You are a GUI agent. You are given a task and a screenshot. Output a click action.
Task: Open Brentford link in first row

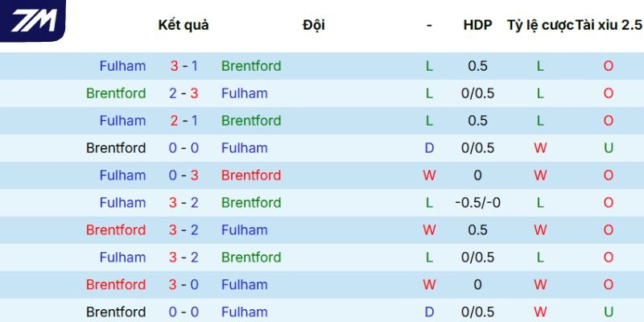(251, 66)
